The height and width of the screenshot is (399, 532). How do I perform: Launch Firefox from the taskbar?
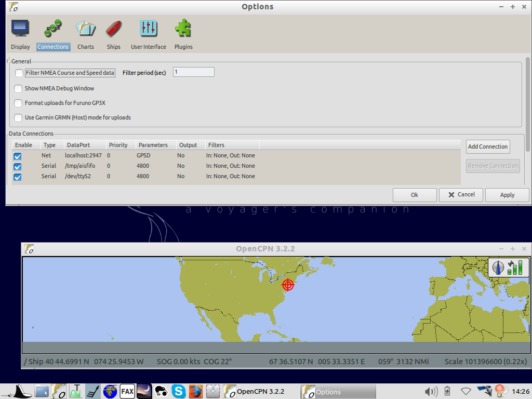(x=195, y=392)
